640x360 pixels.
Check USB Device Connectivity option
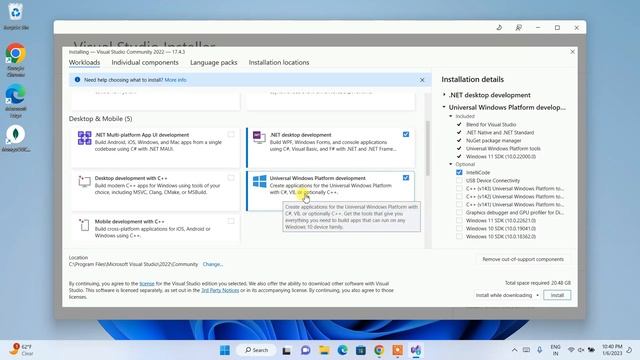tap(459, 180)
